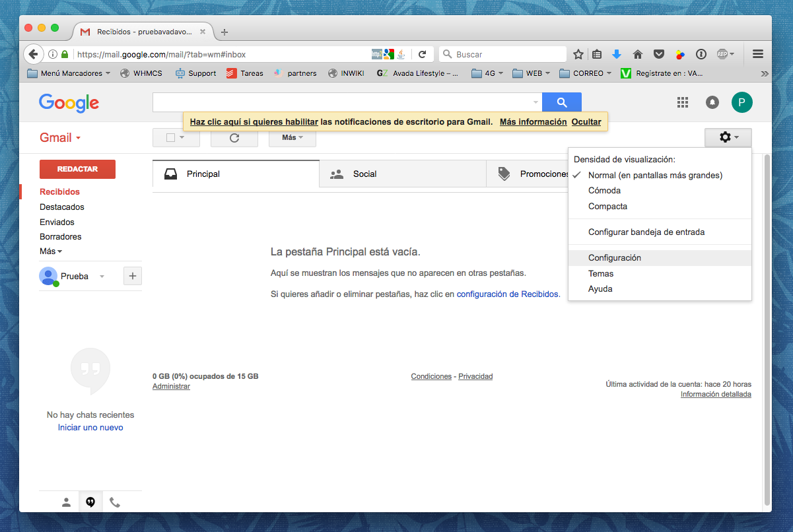Open the Prueba chat status dropdown arrow

point(102,277)
